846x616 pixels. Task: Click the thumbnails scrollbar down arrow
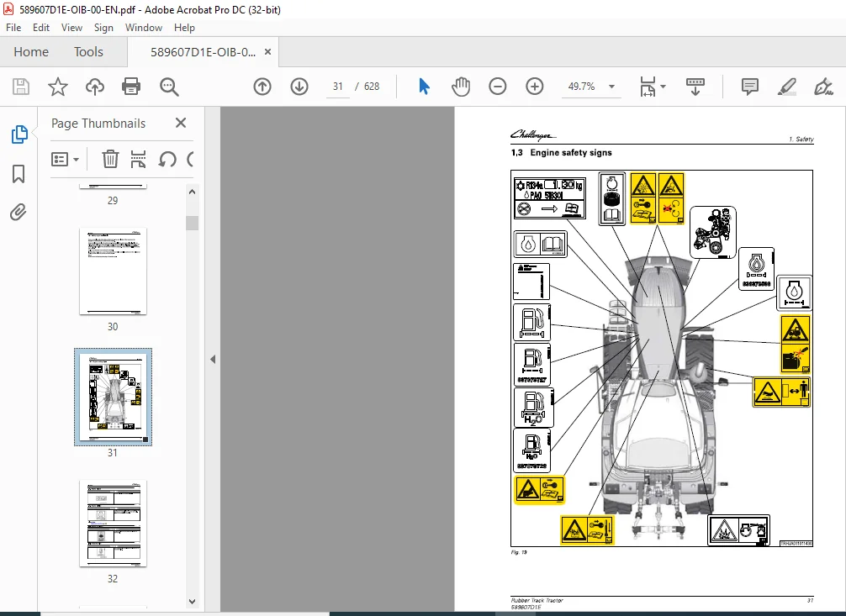coord(192,602)
